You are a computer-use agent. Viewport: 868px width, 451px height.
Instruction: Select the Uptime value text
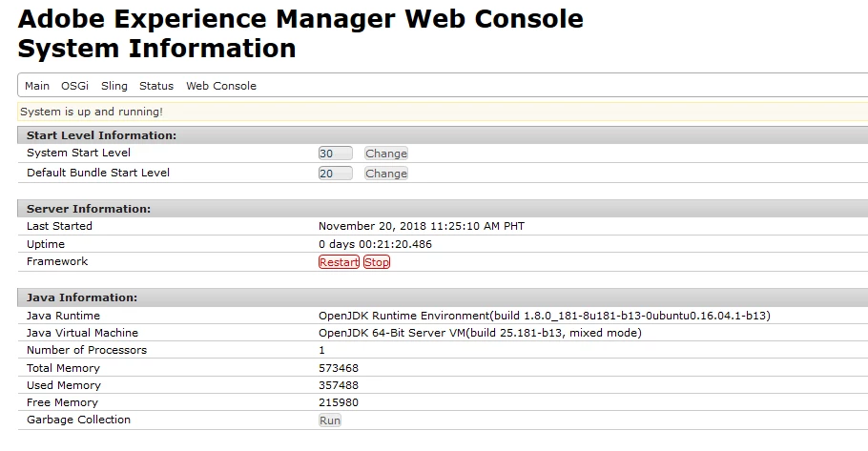(x=375, y=244)
